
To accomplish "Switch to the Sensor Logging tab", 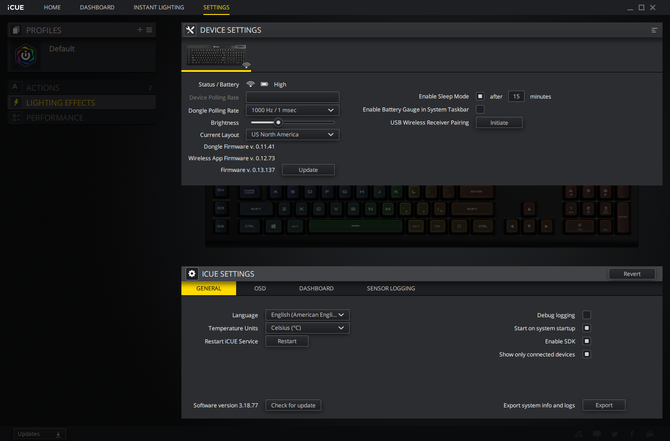I will [391, 288].
